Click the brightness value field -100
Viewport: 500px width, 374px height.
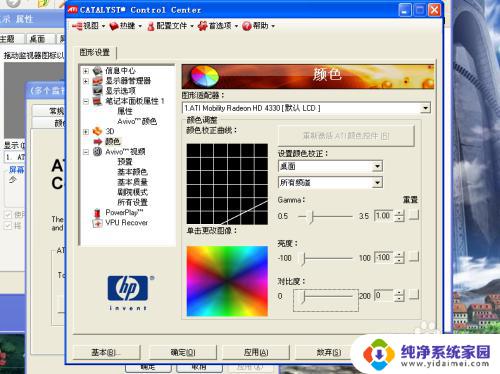[x=383, y=257]
